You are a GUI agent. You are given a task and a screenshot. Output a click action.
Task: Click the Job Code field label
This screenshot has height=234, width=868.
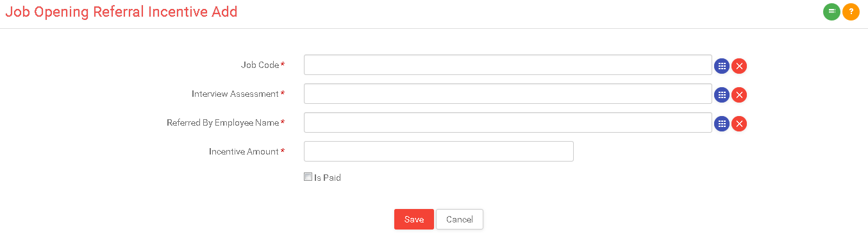click(x=260, y=65)
